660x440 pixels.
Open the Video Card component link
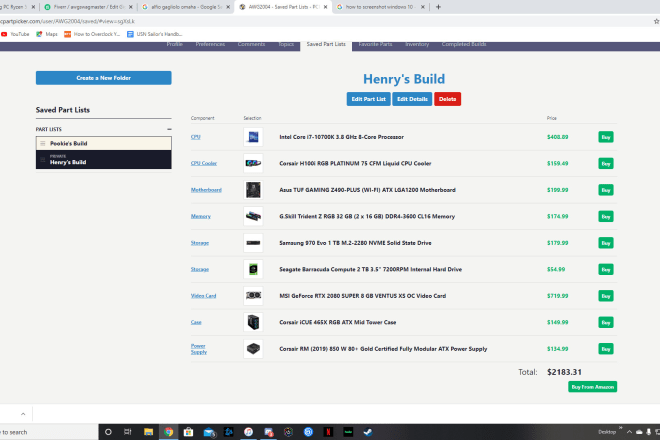203,296
